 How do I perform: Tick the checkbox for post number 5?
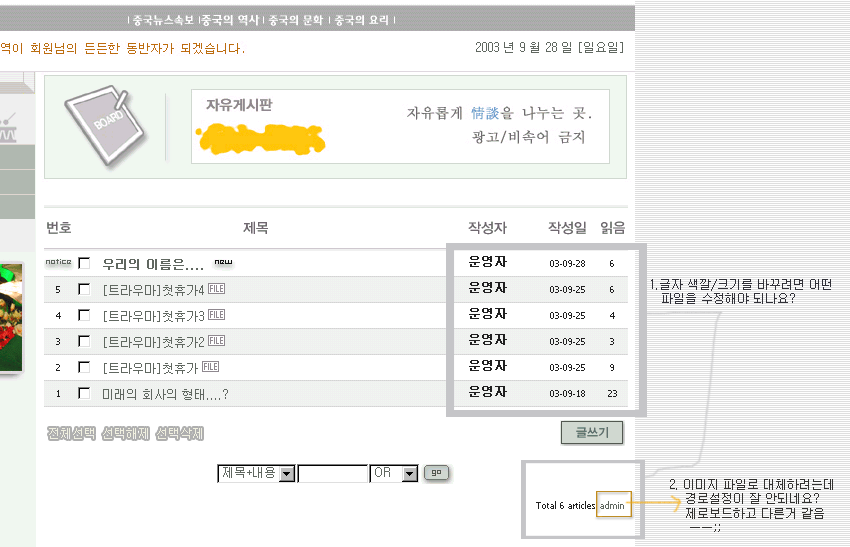(84, 289)
